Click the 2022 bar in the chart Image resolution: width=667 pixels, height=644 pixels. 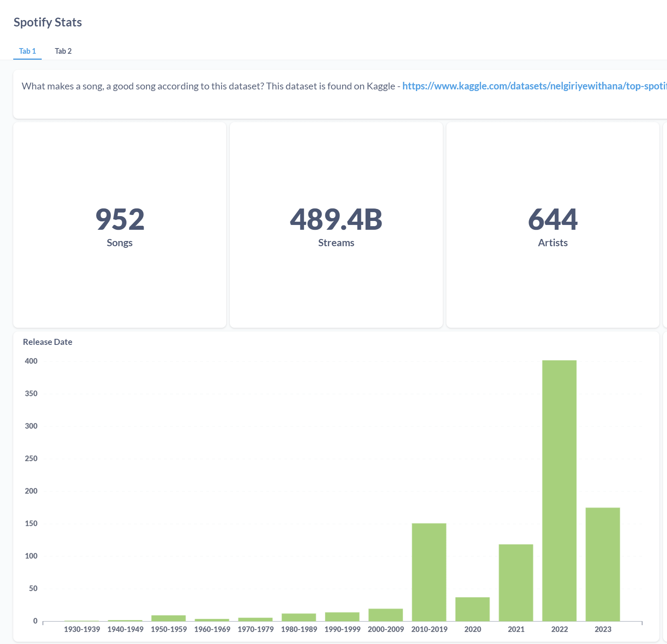click(559, 490)
